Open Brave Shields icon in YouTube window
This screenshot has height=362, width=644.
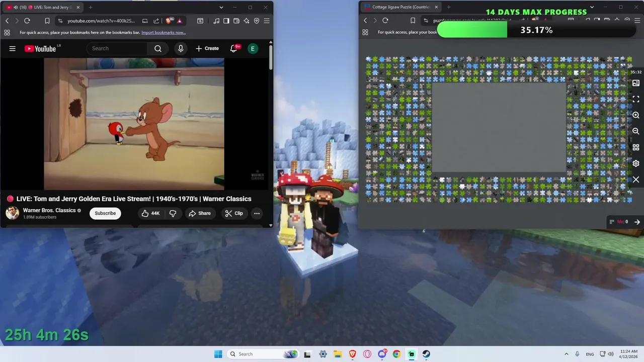[x=170, y=21]
